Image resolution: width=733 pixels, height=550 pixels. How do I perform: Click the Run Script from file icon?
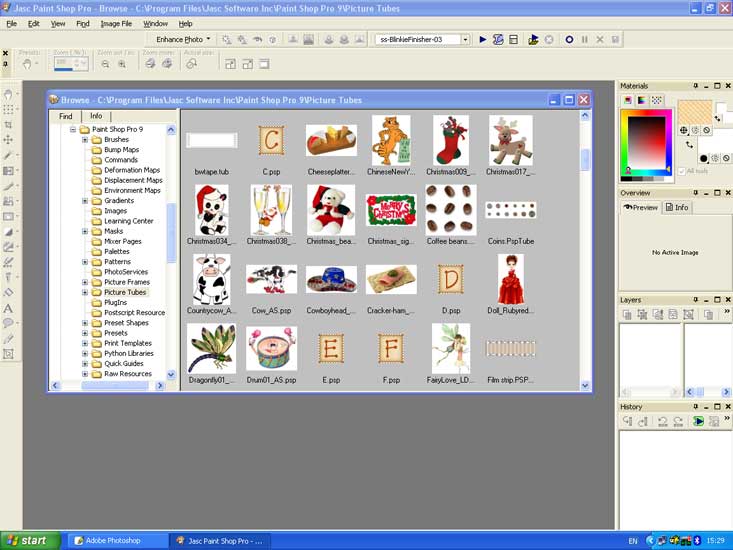pos(533,39)
